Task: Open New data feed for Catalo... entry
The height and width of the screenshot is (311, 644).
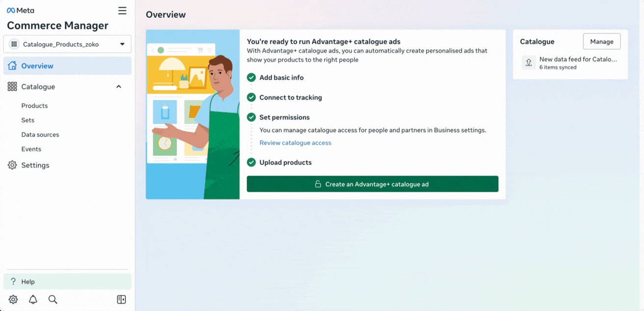Action: 578,59
